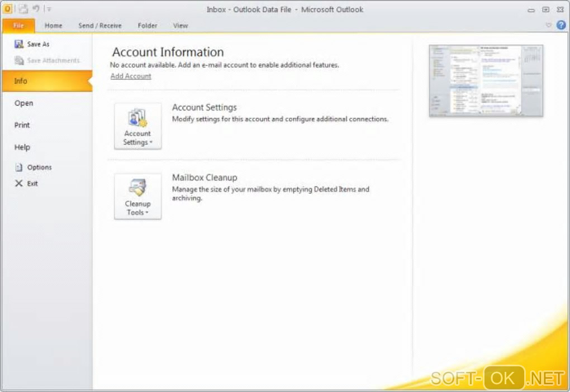Click the Account Information heading
Screen dimensions: 570x392
tap(168, 52)
